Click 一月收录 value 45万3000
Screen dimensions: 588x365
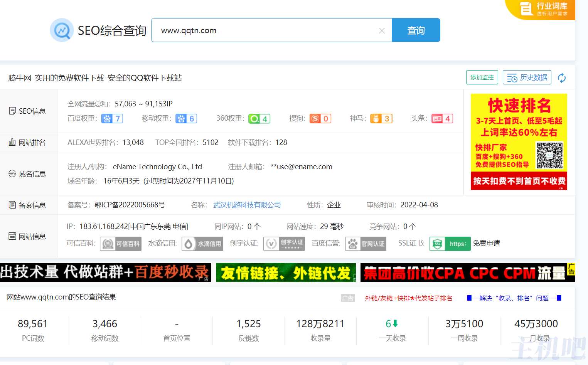(x=536, y=324)
